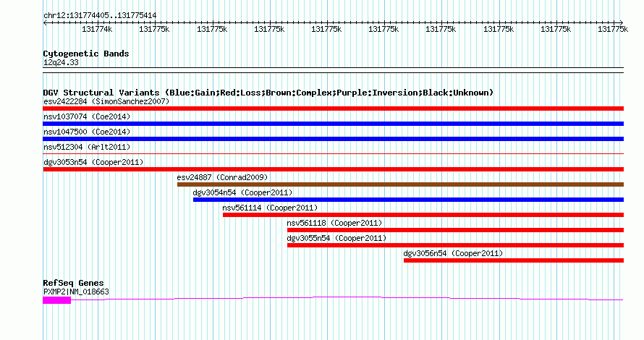Click the nsv561114 red loss bar
Viewport: 644px width, 340px height.
[x=423, y=215]
